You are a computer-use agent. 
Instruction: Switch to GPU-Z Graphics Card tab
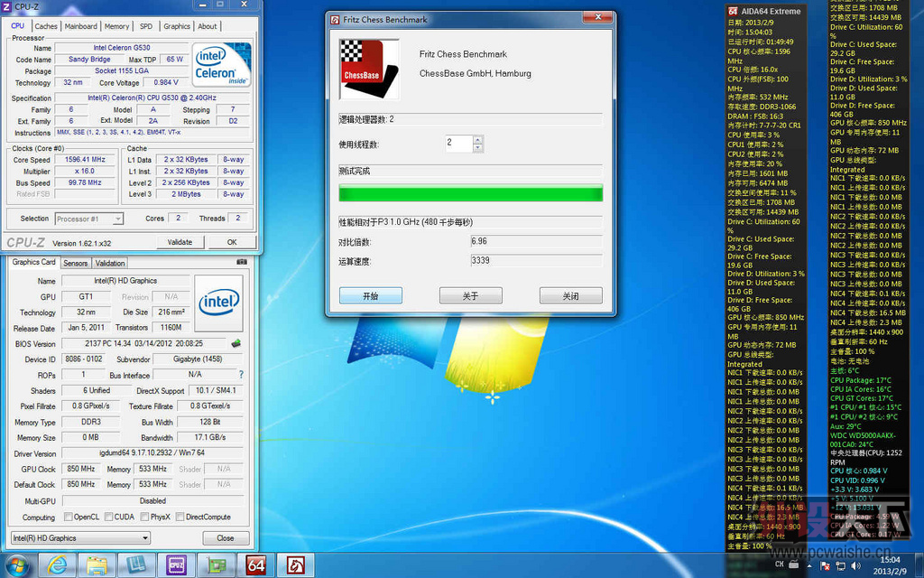33,262
